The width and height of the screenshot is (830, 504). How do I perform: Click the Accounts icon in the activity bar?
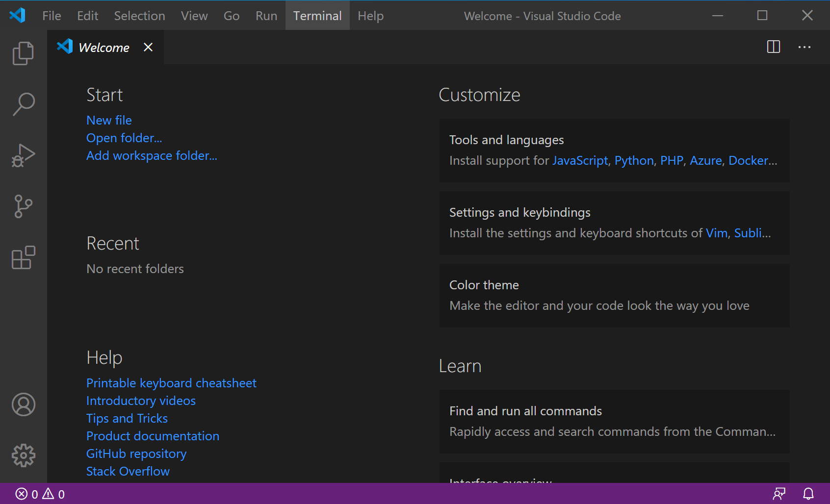[23, 404]
